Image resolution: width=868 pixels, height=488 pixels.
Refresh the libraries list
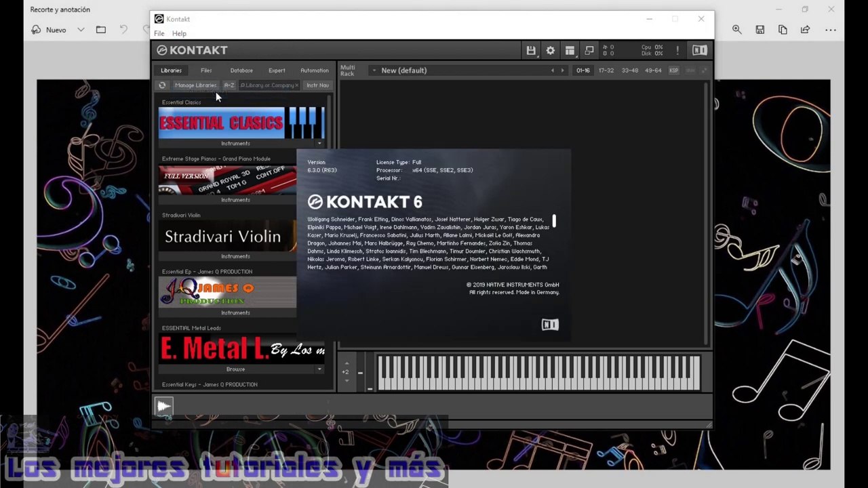click(x=162, y=85)
